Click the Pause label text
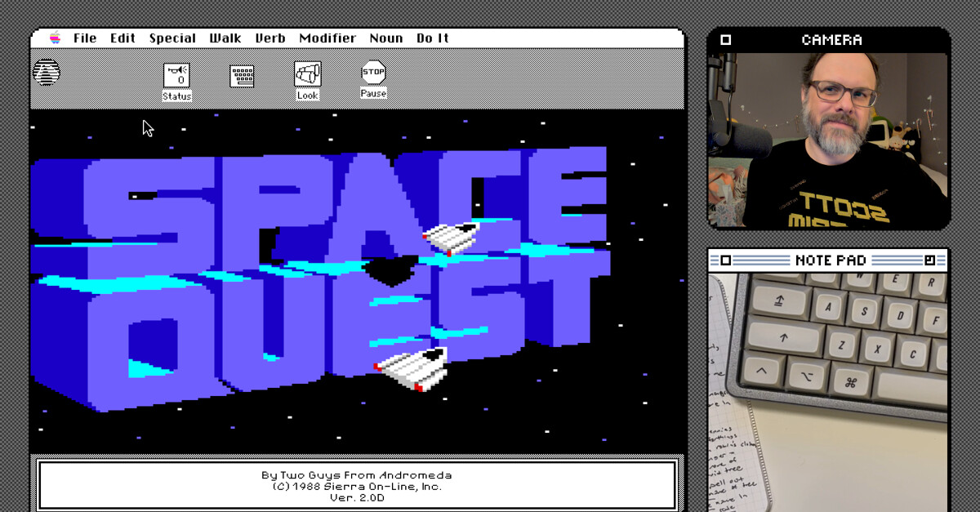Viewport: 980px width, 512px height. click(x=373, y=93)
